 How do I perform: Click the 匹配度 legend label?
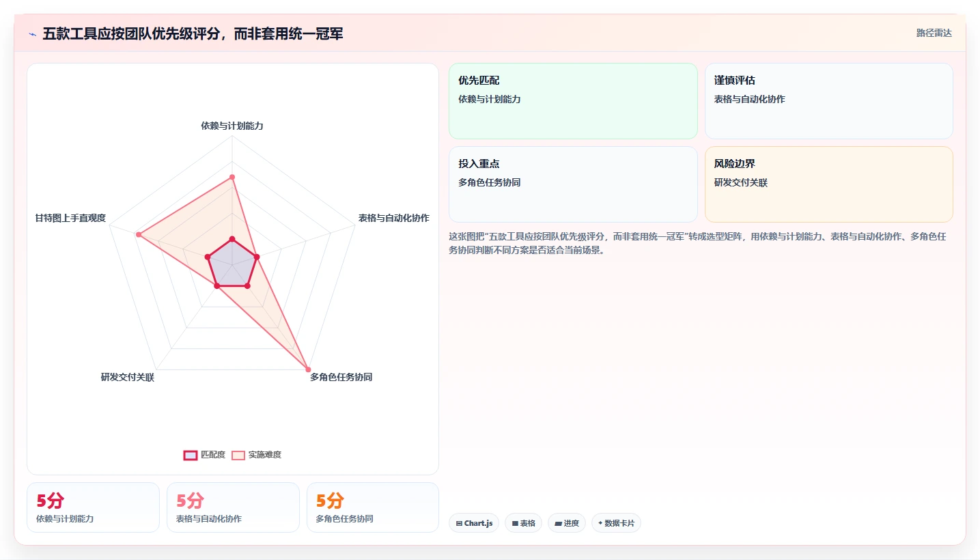pyautogui.click(x=213, y=455)
